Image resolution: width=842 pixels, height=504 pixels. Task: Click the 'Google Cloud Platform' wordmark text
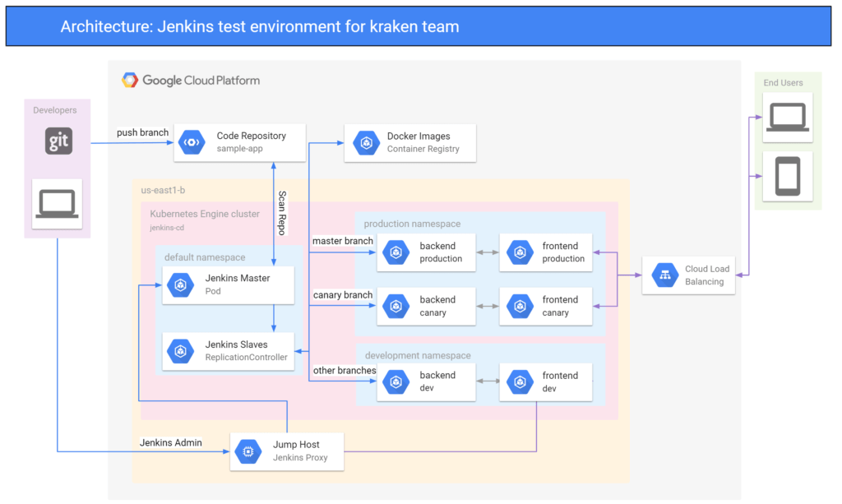tap(201, 81)
